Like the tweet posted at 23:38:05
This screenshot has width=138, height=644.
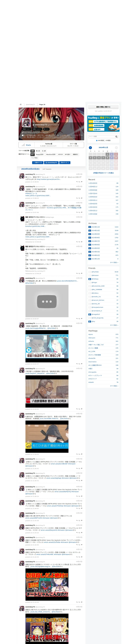pos(82,182)
